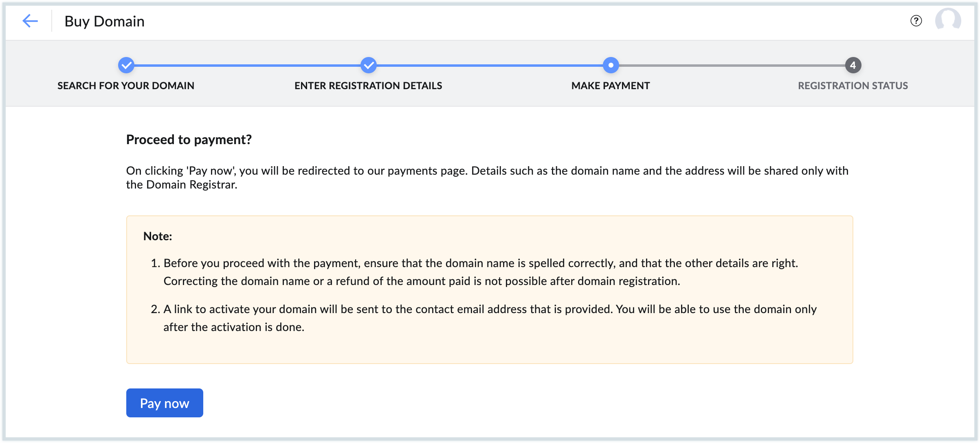Screen dimensions: 980x443
Task: Click the Buy Domain page title
Action: point(105,21)
